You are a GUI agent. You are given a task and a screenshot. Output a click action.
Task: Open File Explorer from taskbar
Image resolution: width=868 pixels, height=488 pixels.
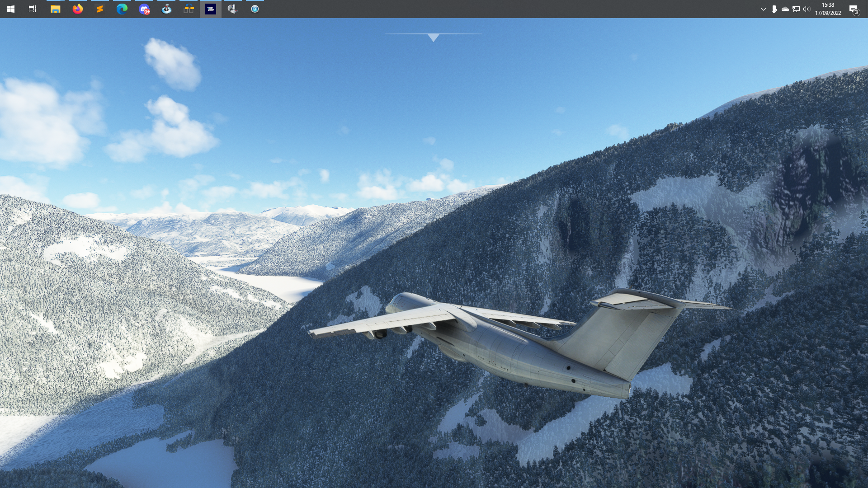[55, 9]
